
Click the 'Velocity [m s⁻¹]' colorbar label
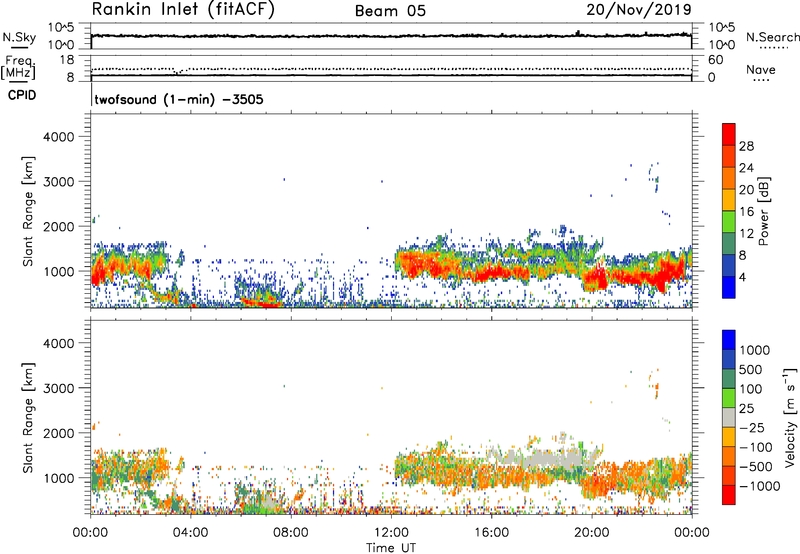[x=790, y=417]
